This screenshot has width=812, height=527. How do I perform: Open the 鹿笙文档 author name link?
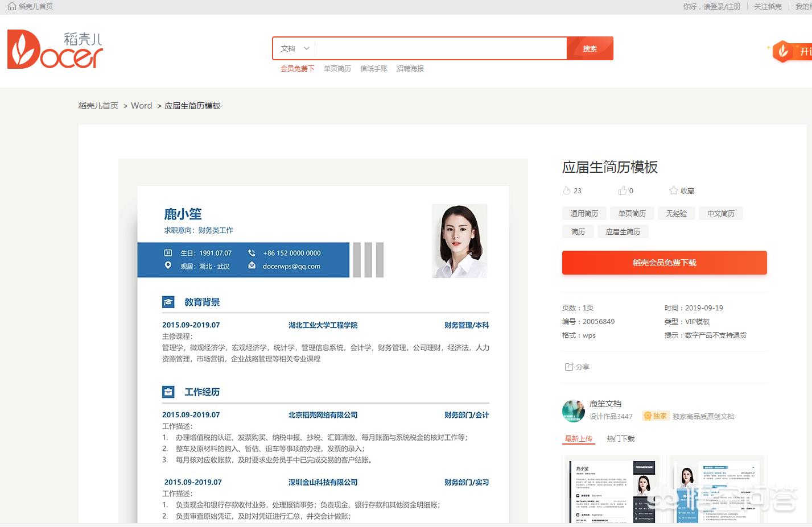605,404
